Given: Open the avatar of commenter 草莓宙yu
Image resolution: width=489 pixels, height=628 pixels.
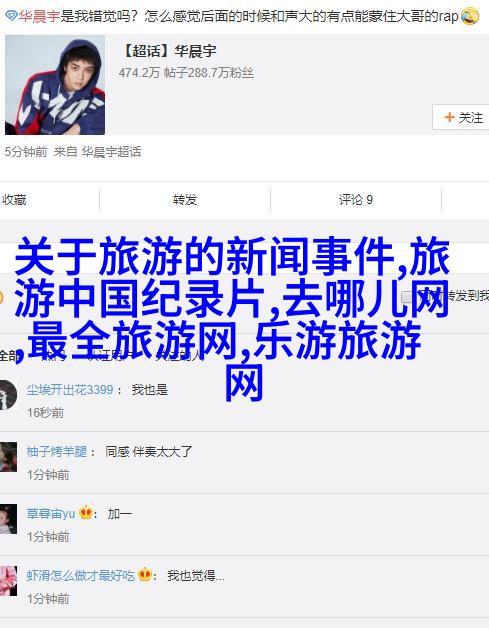Looking at the screenshot, I should click(8, 519).
